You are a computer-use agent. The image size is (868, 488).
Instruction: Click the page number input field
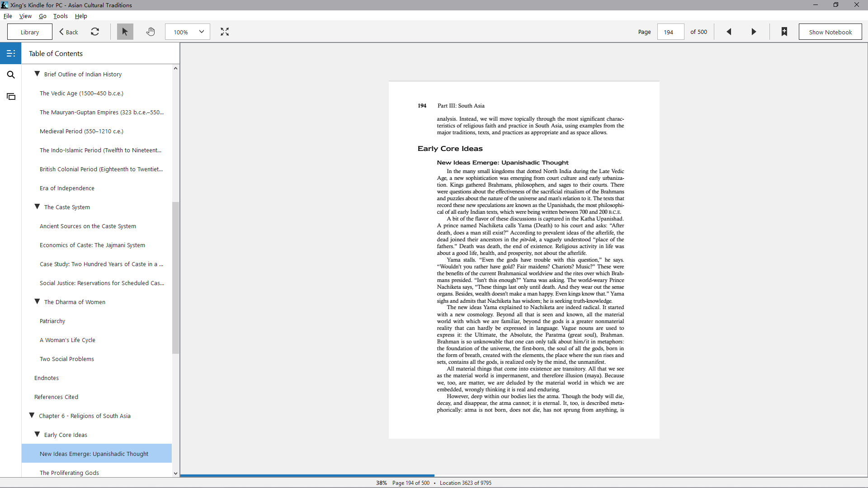pos(670,32)
